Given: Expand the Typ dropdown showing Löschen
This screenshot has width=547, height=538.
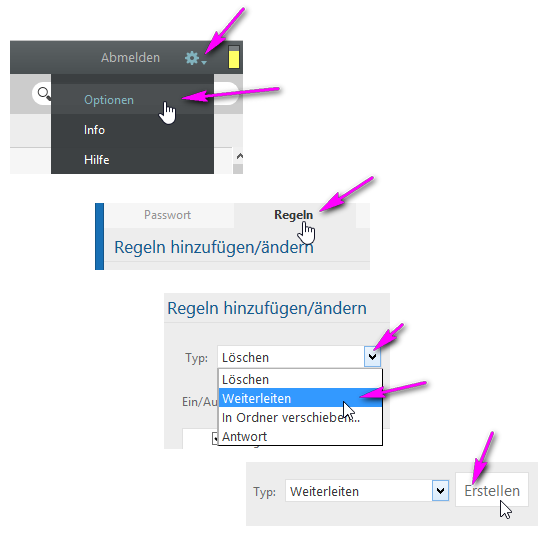Looking at the screenshot, I should pyautogui.click(x=372, y=357).
